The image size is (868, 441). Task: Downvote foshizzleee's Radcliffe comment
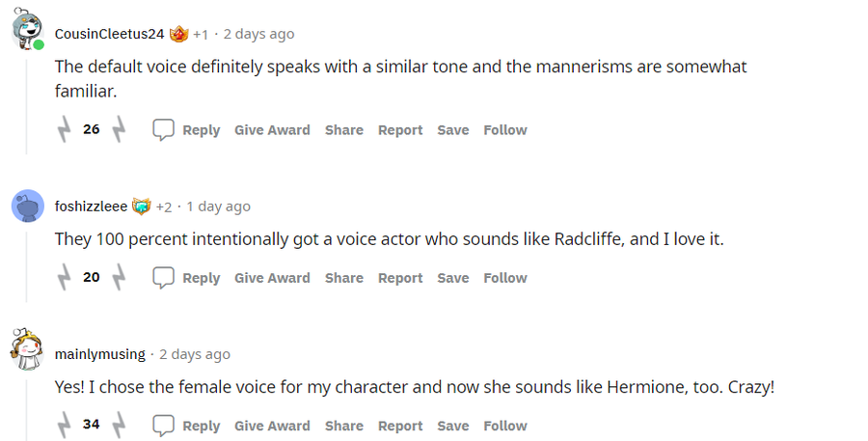pos(119,277)
